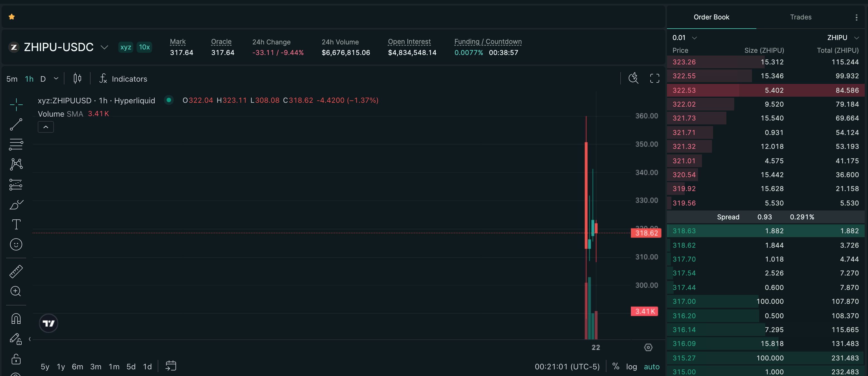Toggle the magnet snap mode
The image size is (868, 376).
coord(16,319)
